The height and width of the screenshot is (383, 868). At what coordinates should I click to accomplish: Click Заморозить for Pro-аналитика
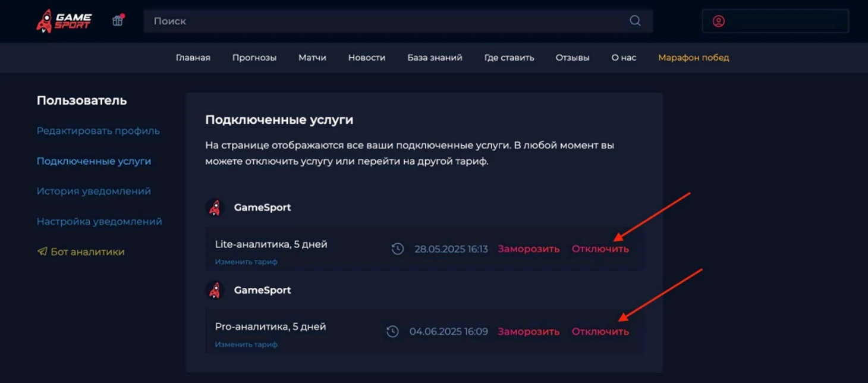click(529, 331)
